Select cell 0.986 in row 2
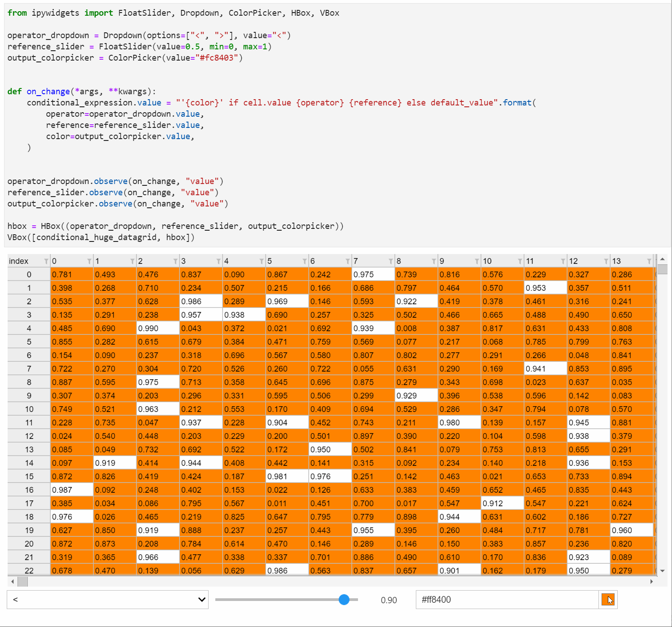672x627 pixels. [x=201, y=301]
